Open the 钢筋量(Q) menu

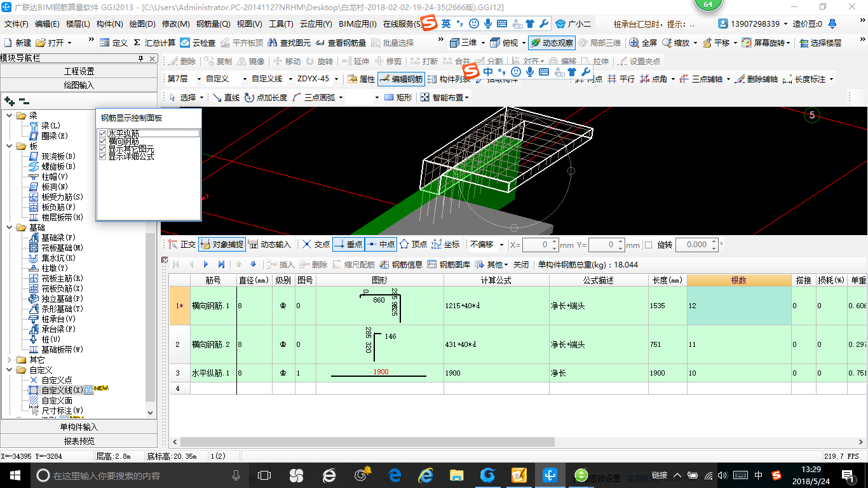(x=213, y=24)
